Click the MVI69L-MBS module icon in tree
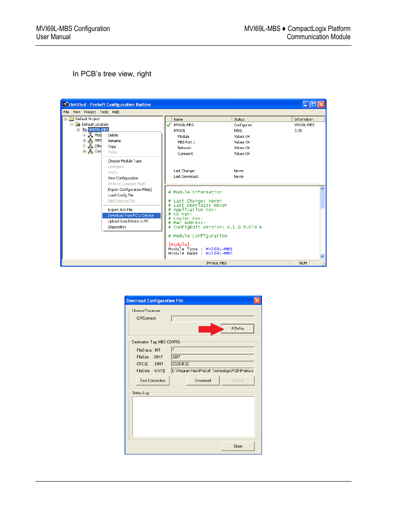 pyautogui.click(x=84, y=130)
